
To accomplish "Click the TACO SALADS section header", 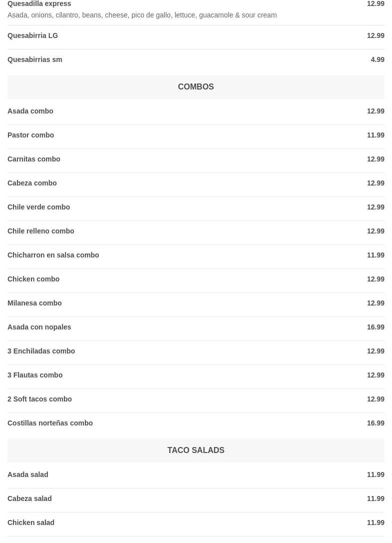I will coord(196,450).
